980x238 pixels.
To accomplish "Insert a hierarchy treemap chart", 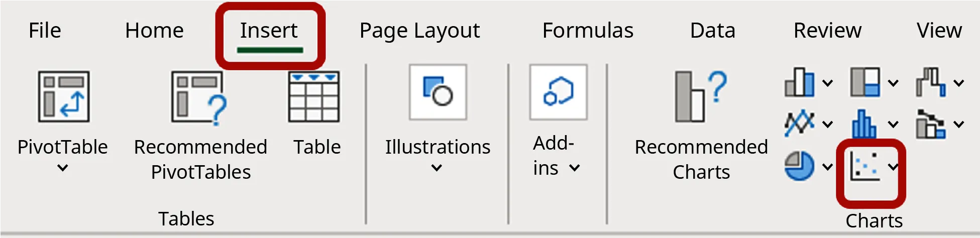I will (865, 83).
